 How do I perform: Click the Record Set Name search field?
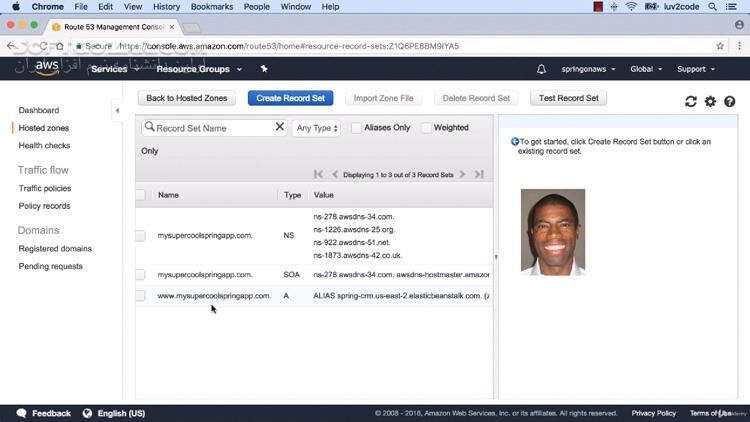coord(213,128)
